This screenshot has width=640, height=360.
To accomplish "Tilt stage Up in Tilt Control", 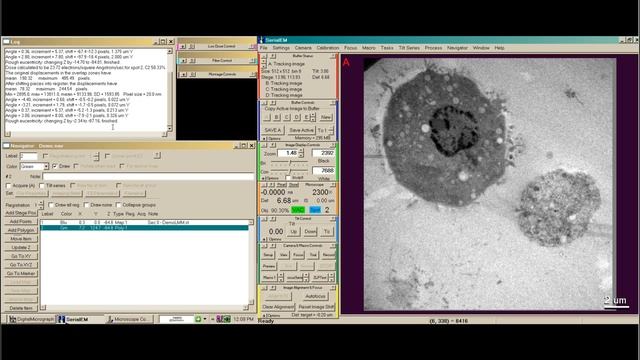I will tap(293, 231).
